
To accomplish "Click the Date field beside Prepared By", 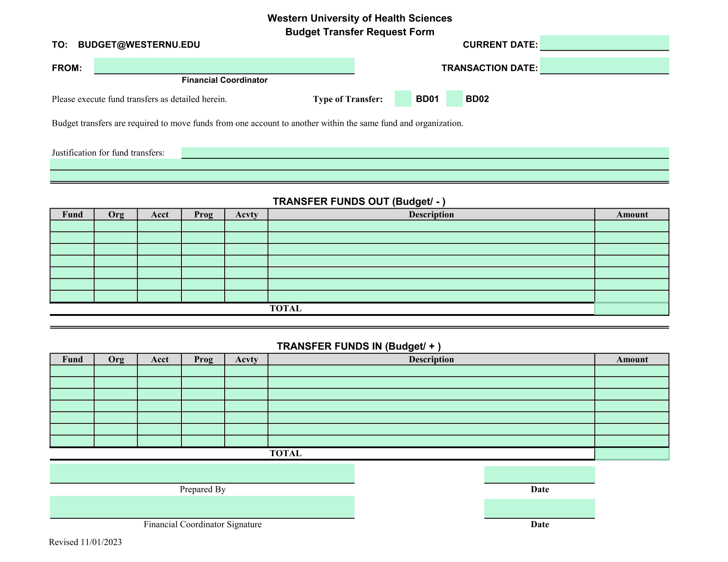I will [x=539, y=475].
